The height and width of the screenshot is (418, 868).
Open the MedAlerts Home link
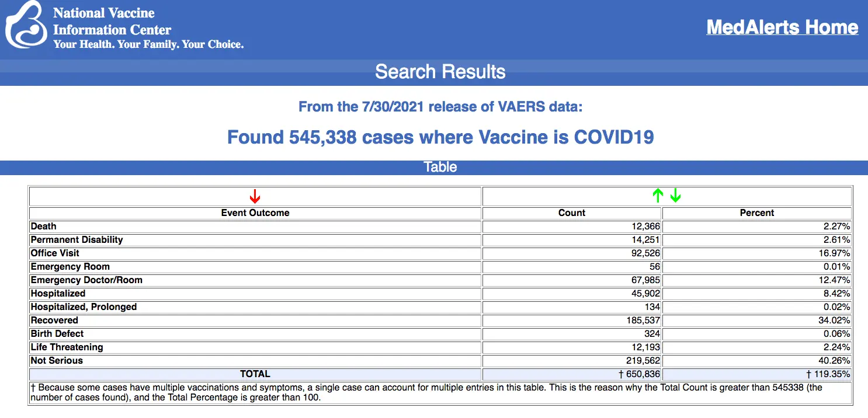[x=782, y=27]
